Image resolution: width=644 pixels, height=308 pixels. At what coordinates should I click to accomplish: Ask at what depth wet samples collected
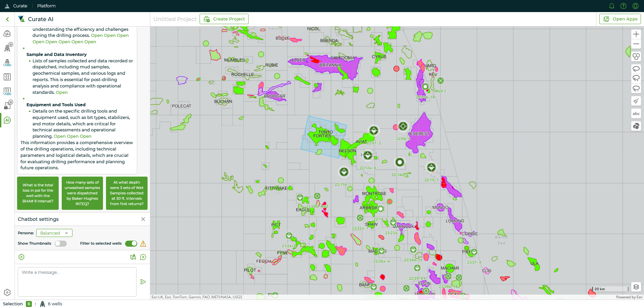[127, 193]
